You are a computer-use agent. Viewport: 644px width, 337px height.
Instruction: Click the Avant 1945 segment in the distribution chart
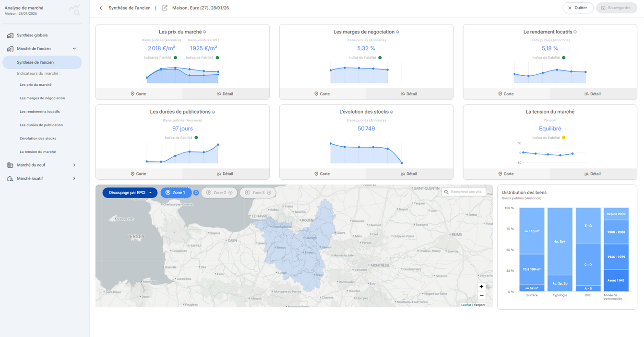(x=616, y=280)
